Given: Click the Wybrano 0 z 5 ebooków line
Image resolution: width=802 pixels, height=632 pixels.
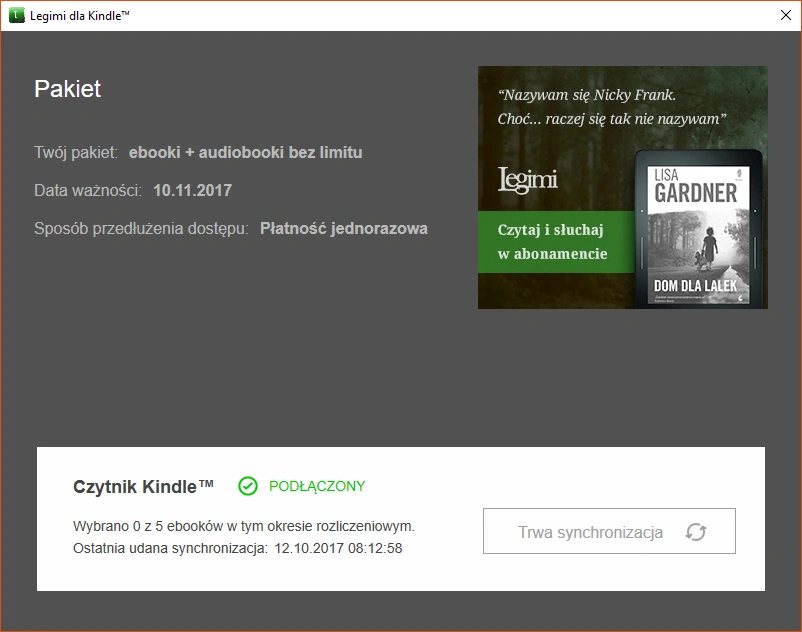Looking at the screenshot, I should [x=244, y=526].
